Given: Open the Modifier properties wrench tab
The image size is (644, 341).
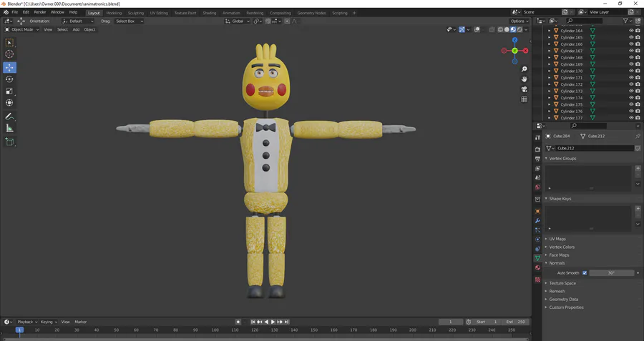Looking at the screenshot, I should click(537, 221).
